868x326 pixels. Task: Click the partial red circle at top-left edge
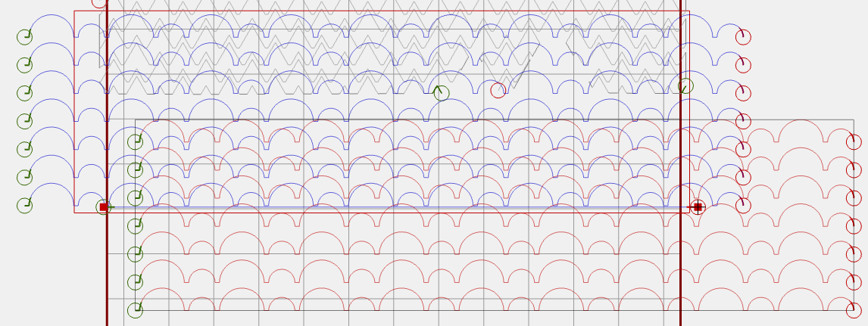pos(99,2)
